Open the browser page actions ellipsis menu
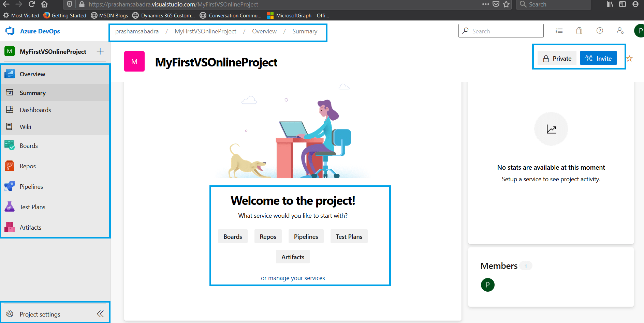The image size is (644, 323). (486, 4)
